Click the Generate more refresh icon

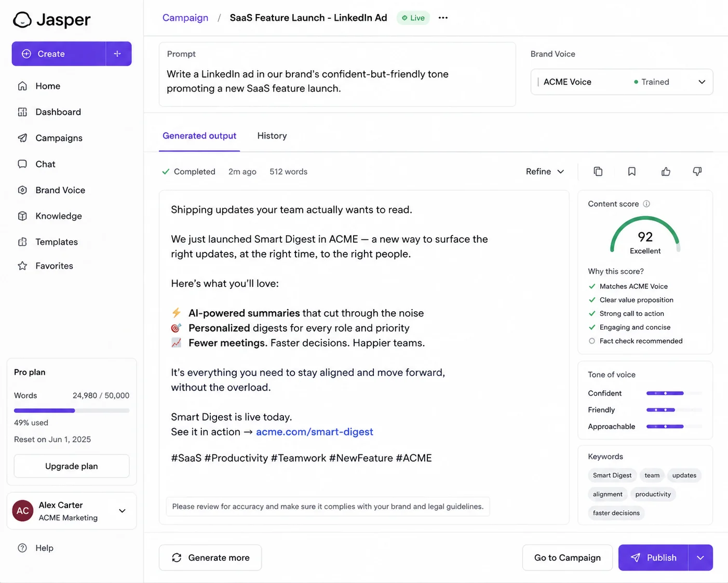click(177, 558)
